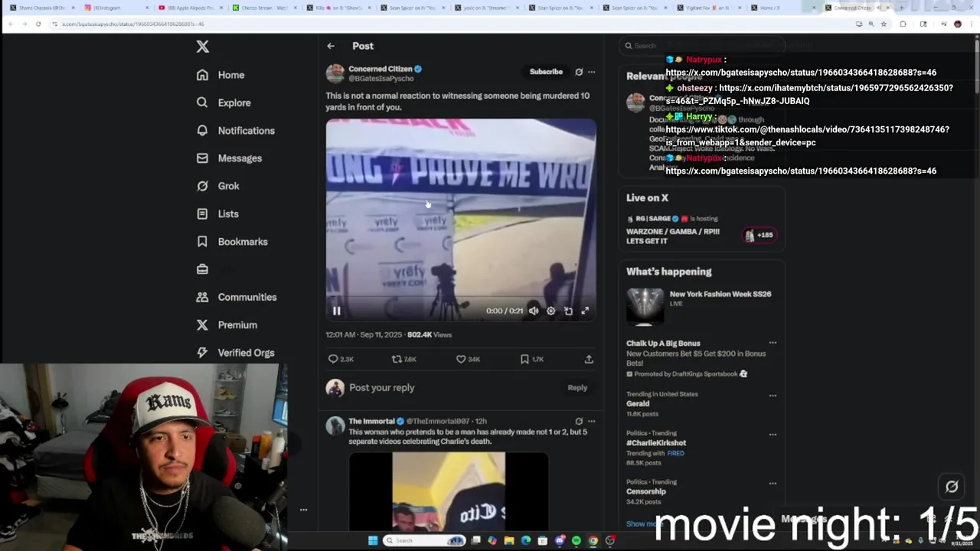Open more options for Censorship trend
The height and width of the screenshot is (551, 980).
[773, 482]
